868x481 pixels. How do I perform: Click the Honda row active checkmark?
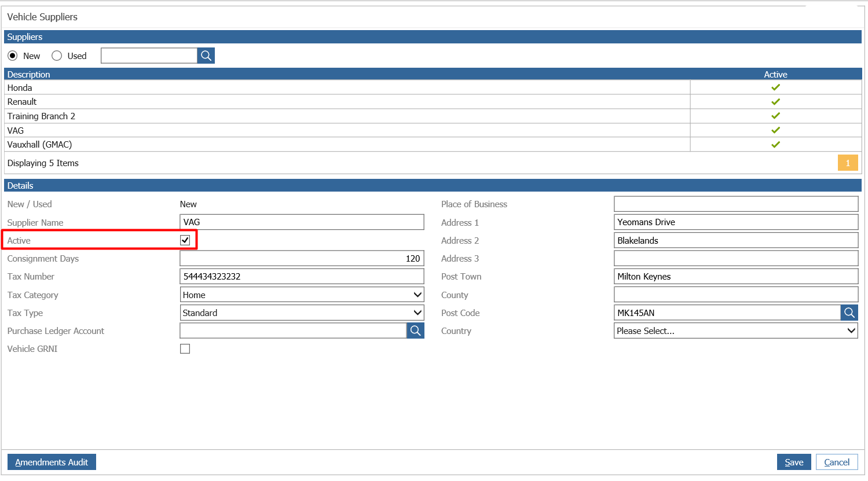(775, 87)
